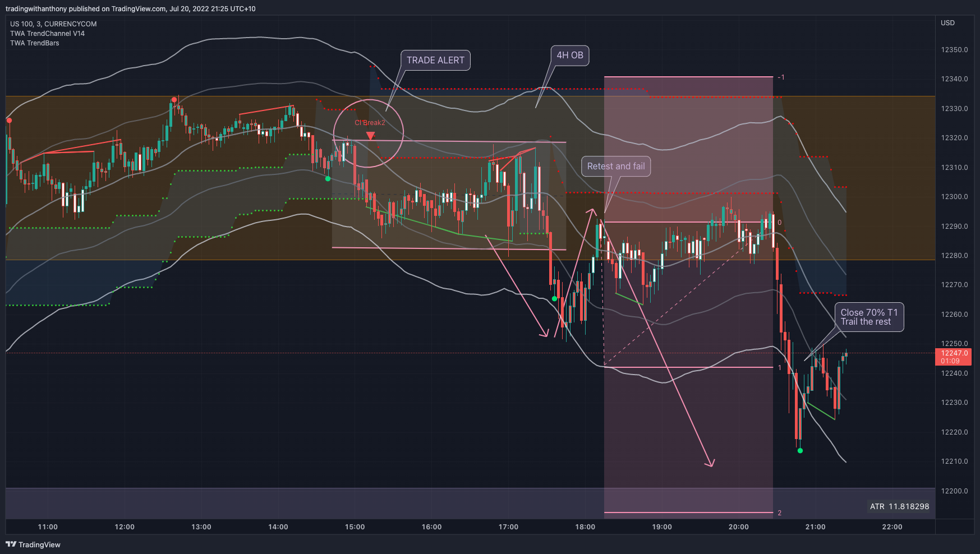The image size is (980, 554).
Task: Select the 4H OB callout label
Action: pos(570,55)
